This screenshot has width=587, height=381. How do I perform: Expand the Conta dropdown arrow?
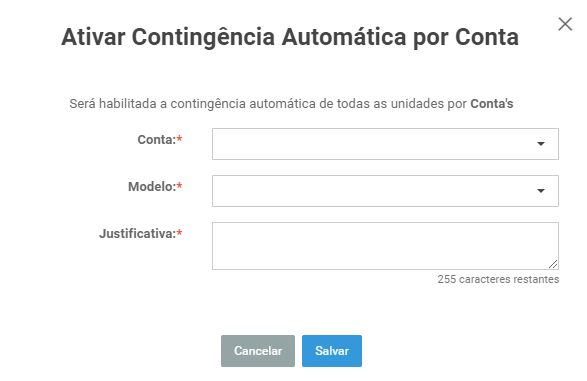click(x=541, y=144)
